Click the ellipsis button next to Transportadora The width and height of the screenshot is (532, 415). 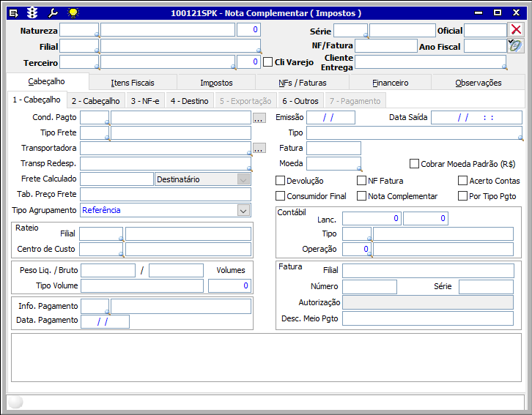(259, 149)
